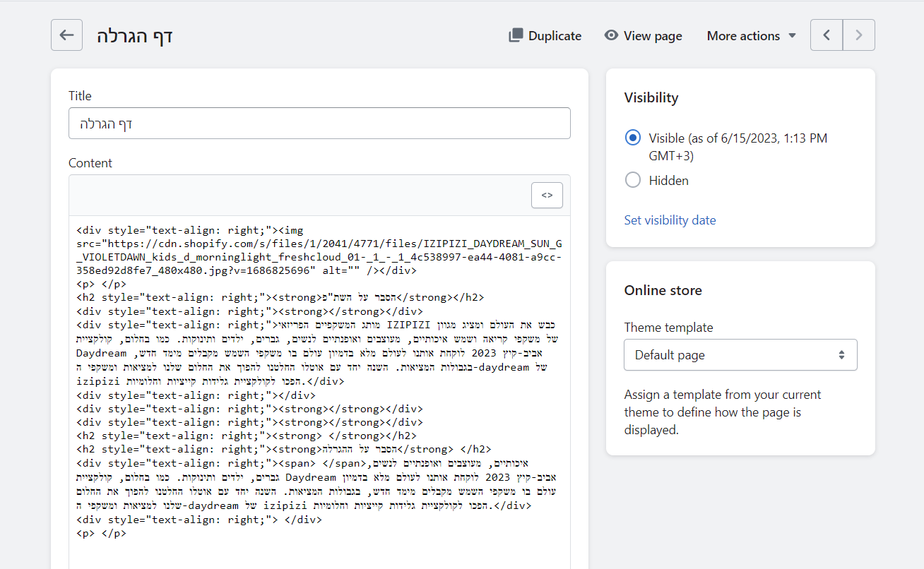924x569 pixels.
Task: Click the "Title" field label
Action: click(x=80, y=96)
